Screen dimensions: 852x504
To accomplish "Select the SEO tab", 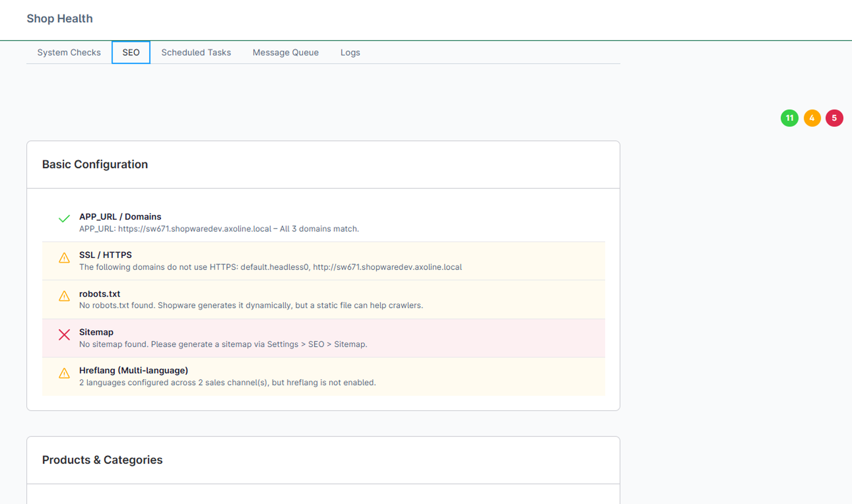I will pyautogui.click(x=131, y=52).
